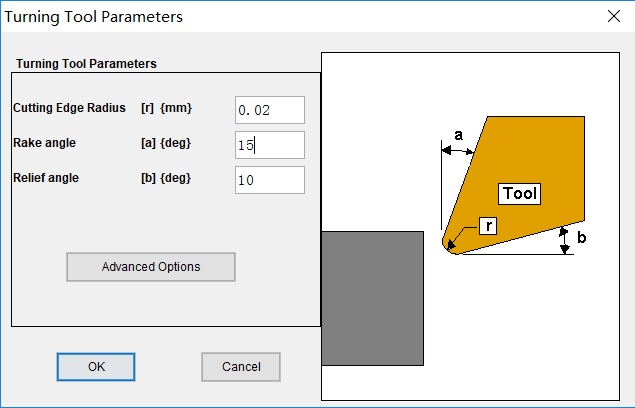635x408 pixels.
Task: Close the Turning Tool Parameters dialog
Action: [x=613, y=16]
